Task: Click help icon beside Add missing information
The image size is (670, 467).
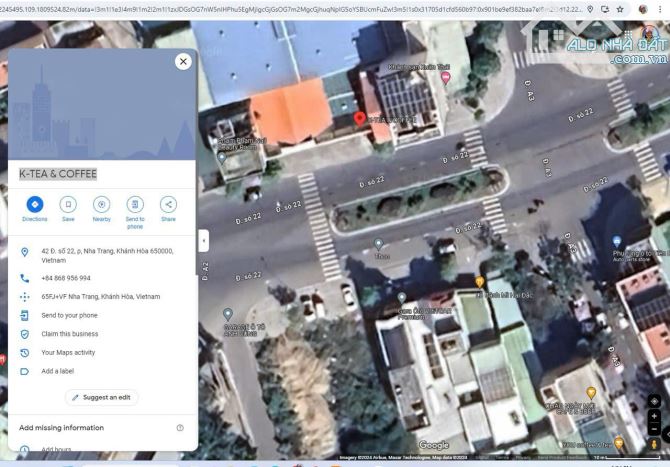Action: click(180, 428)
